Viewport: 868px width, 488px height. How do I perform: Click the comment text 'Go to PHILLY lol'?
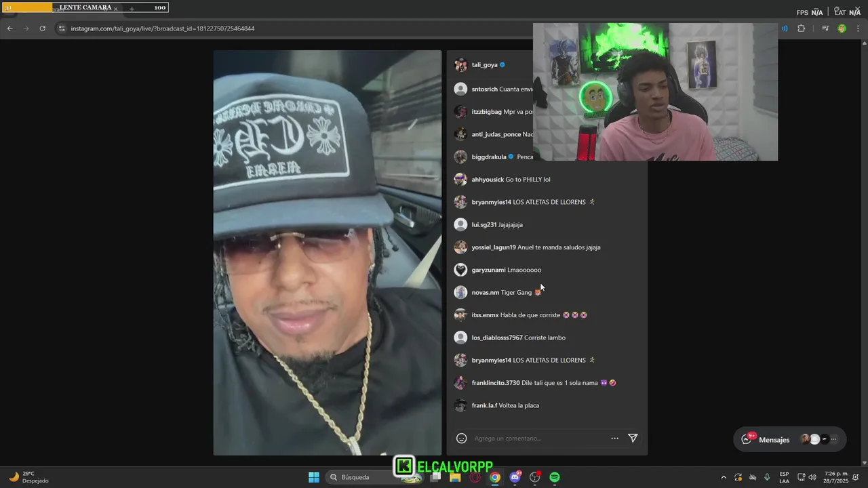coord(528,180)
